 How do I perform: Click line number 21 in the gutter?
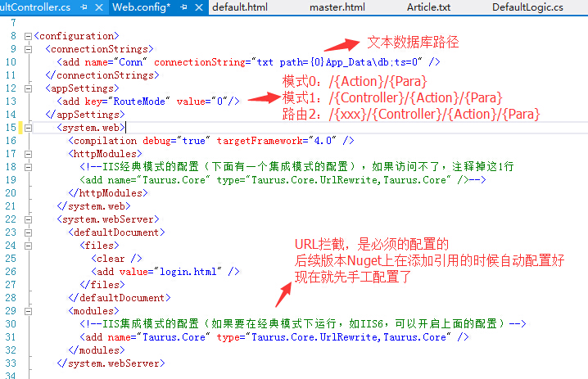click(x=11, y=206)
